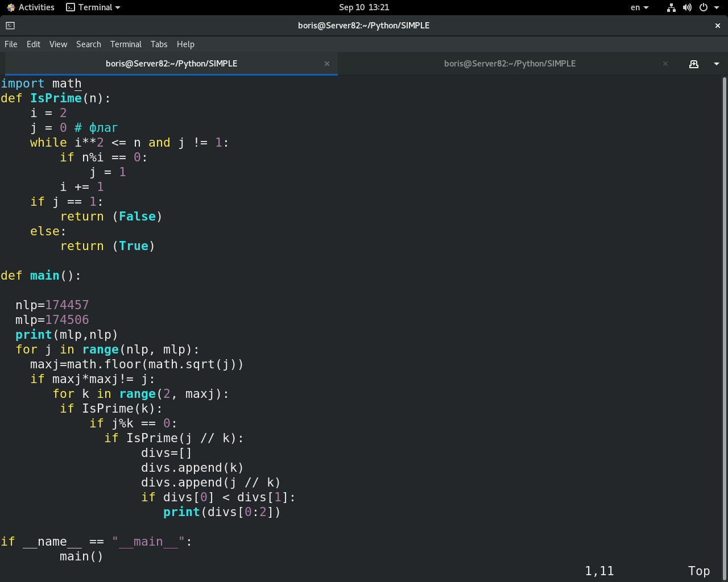Click the 'if maxj*maxj!= j:' line
Screen dimensions: 728x582
(x=93, y=379)
